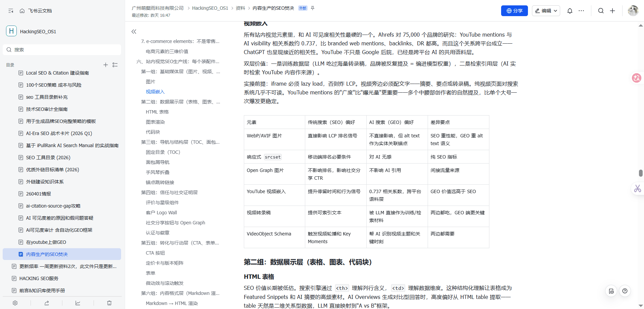
Task: Click table cell VideoObject Schema
Action: pyautogui.click(x=274, y=237)
